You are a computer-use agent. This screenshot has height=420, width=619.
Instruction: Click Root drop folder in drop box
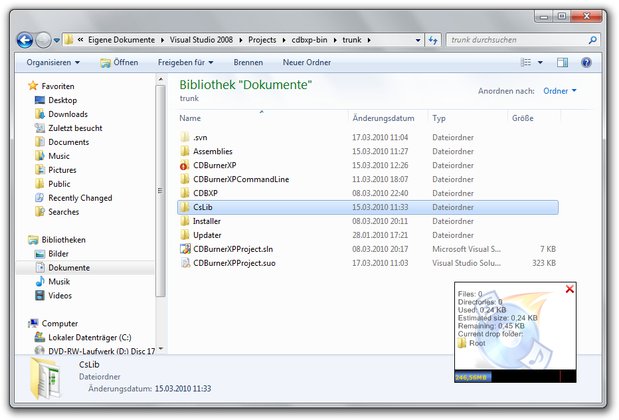pos(472,343)
